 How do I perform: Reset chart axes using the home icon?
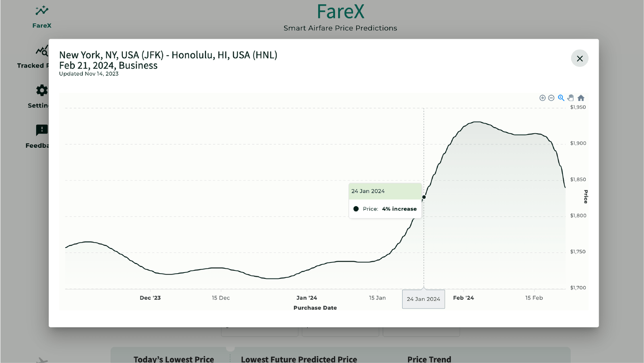(x=581, y=98)
